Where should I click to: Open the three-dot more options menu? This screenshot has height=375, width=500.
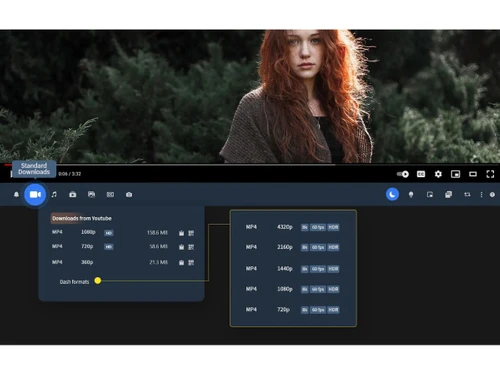481,194
